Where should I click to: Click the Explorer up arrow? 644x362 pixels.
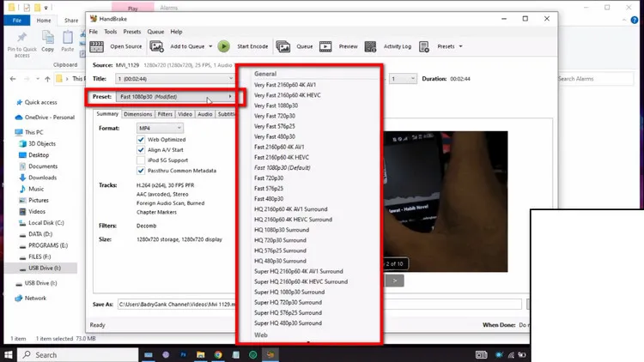coord(47,79)
